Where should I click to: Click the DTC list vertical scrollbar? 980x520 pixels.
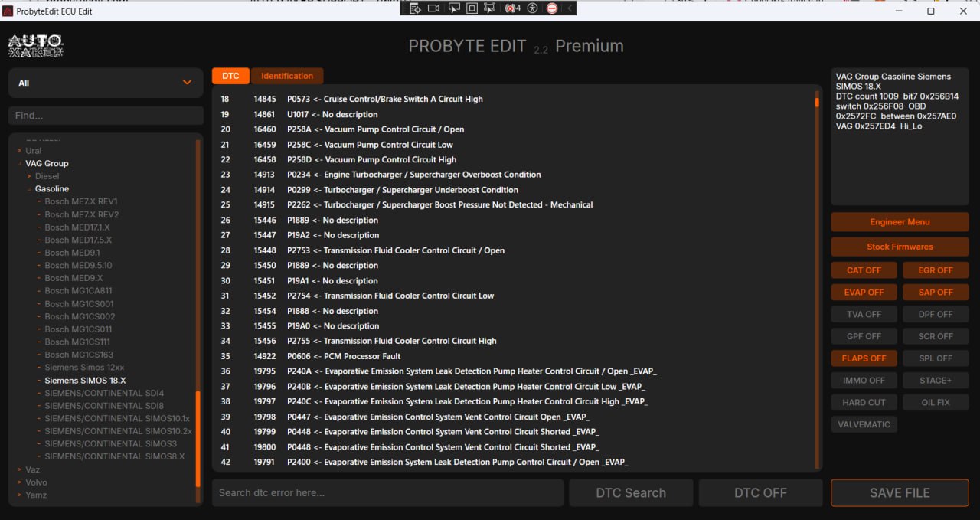point(817,280)
